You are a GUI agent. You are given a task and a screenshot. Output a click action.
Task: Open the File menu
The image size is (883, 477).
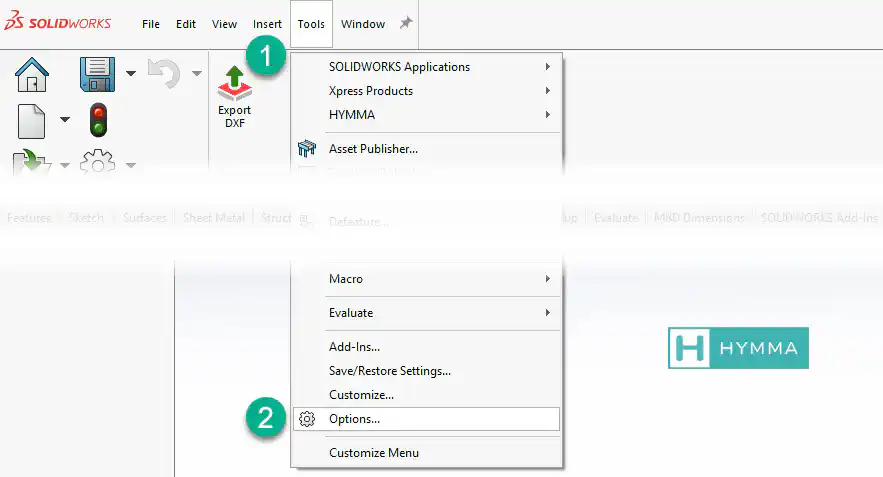tap(150, 24)
